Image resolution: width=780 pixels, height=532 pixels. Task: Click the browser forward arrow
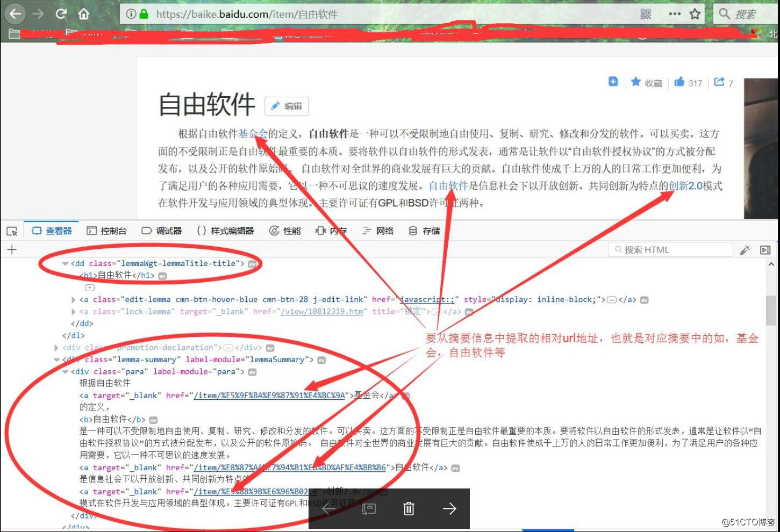tap(38, 14)
